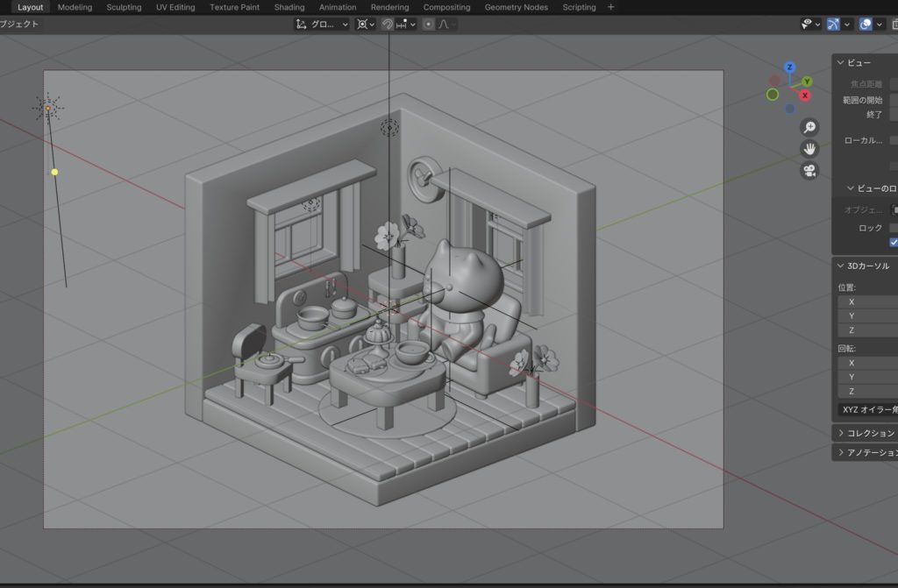Open the Geometry Nodes workspace tab
Screen dimensions: 898x588
point(517,7)
